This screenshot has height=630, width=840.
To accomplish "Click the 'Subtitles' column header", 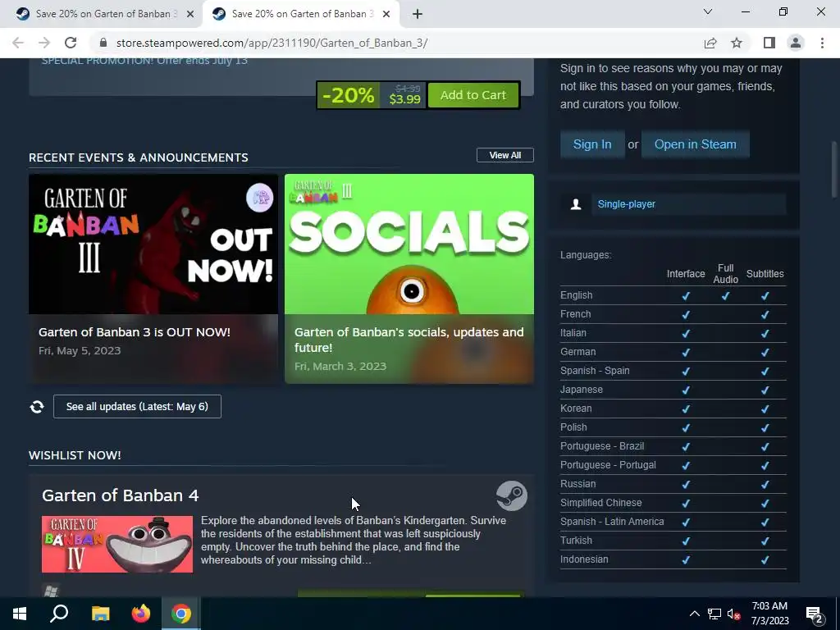I will pyautogui.click(x=765, y=274).
